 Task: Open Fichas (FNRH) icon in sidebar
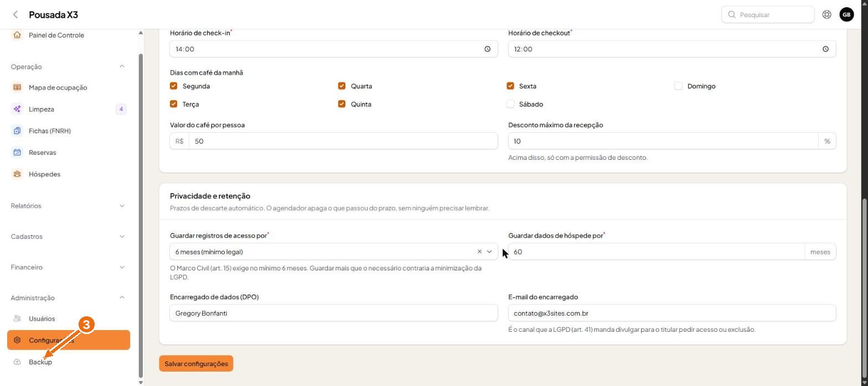point(17,131)
